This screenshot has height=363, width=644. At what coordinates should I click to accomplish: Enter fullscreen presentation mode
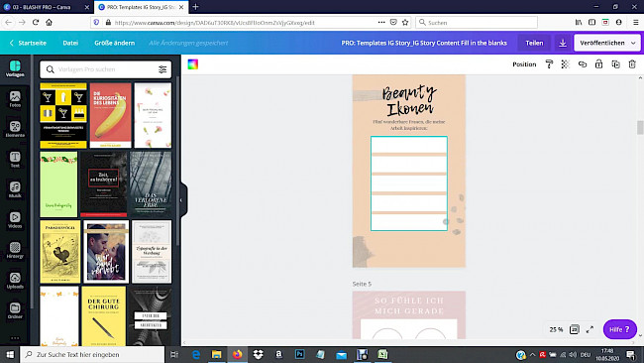(590, 329)
